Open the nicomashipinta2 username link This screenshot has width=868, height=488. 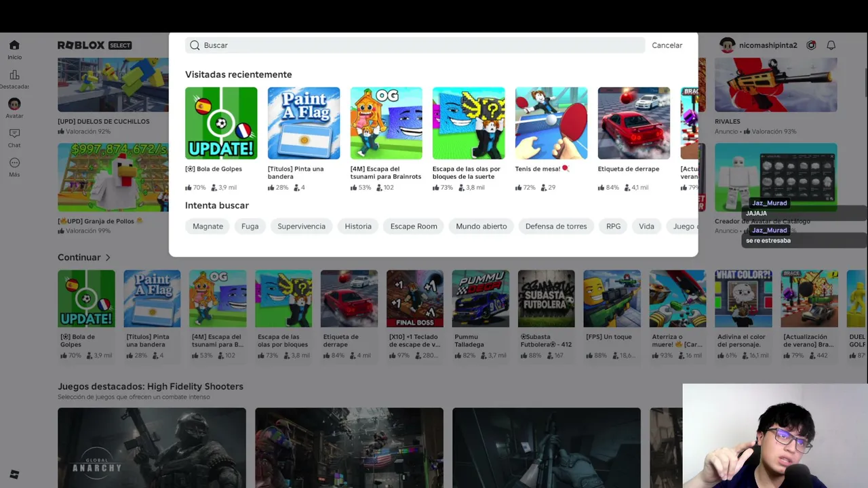point(769,45)
